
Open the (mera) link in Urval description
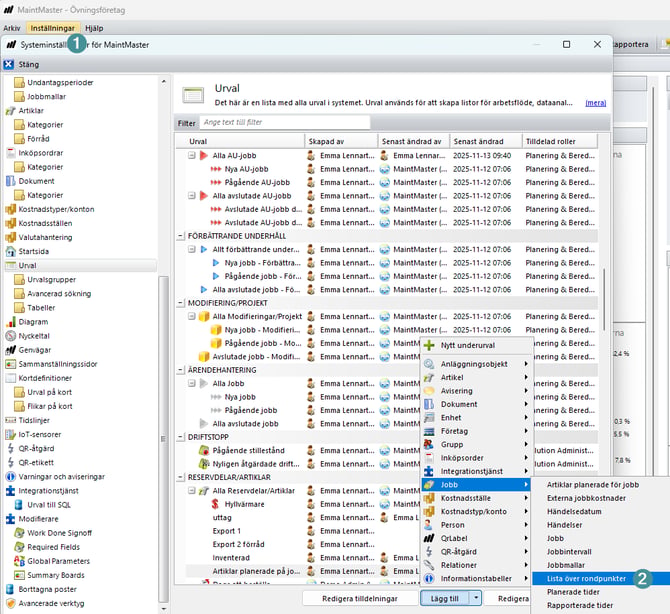point(595,103)
